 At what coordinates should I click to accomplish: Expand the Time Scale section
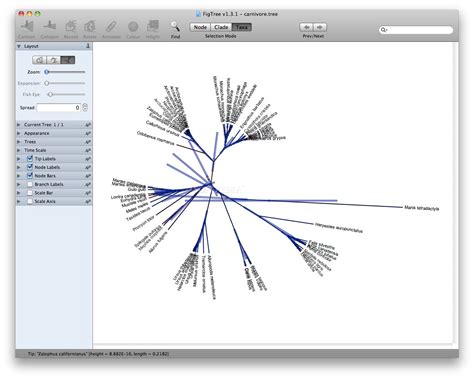[x=19, y=150]
